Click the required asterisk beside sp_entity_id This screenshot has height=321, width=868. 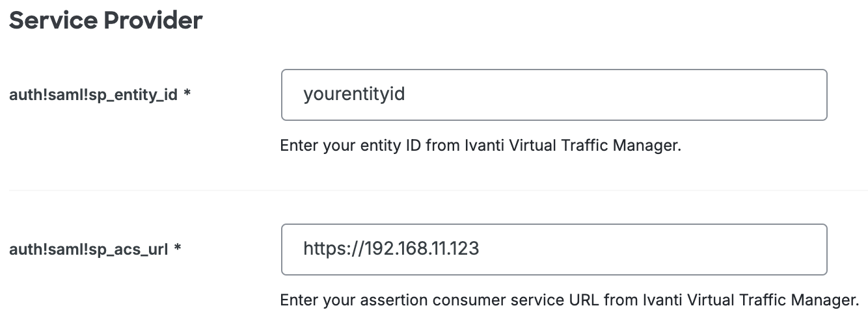point(187,94)
